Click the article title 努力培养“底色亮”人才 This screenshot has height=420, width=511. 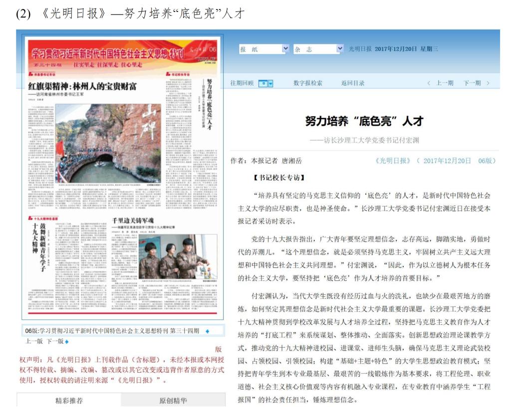(364, 121)
